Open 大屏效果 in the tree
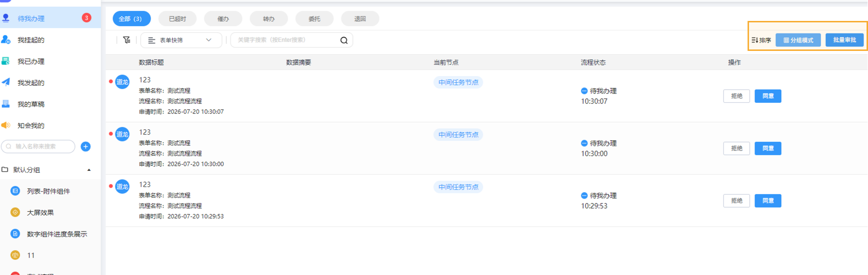 coord(40,213)
